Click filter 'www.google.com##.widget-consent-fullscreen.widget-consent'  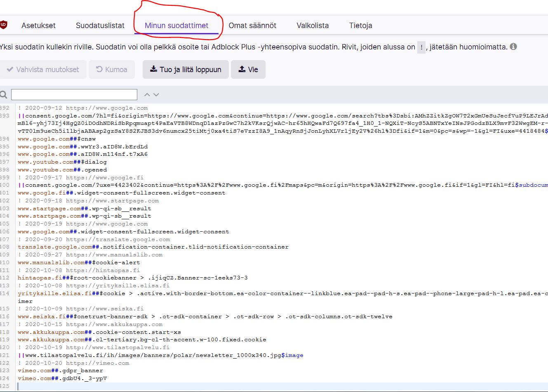123,232
